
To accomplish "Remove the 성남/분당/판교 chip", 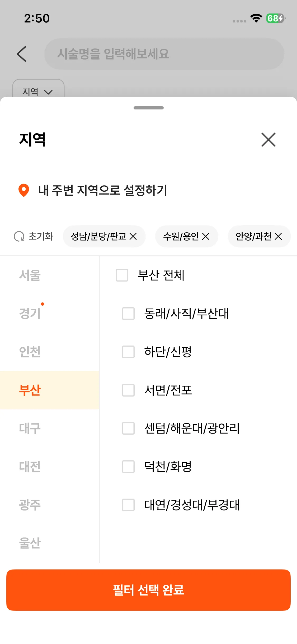I will (x=133, y=236).
